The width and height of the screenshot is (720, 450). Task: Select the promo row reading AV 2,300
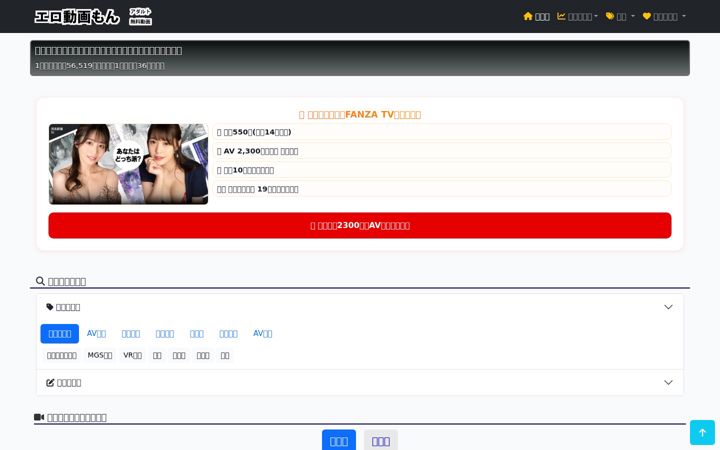tap(442, 151)
